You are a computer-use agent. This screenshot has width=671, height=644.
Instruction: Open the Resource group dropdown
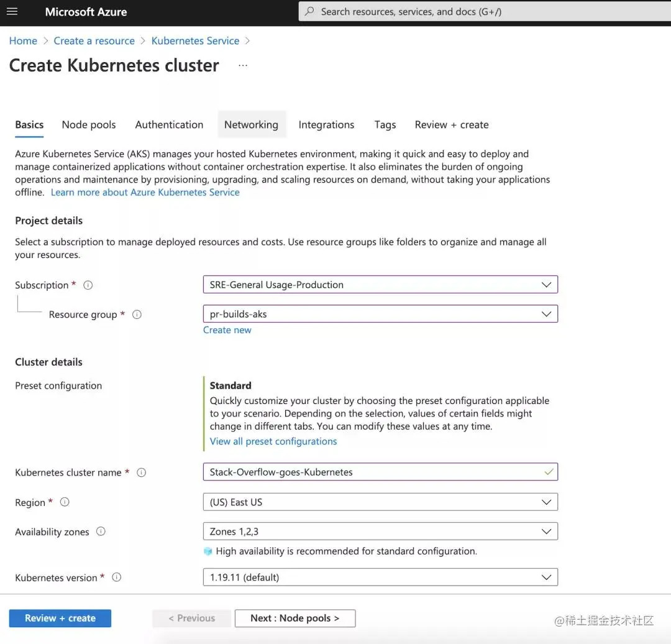coord(380,315)
